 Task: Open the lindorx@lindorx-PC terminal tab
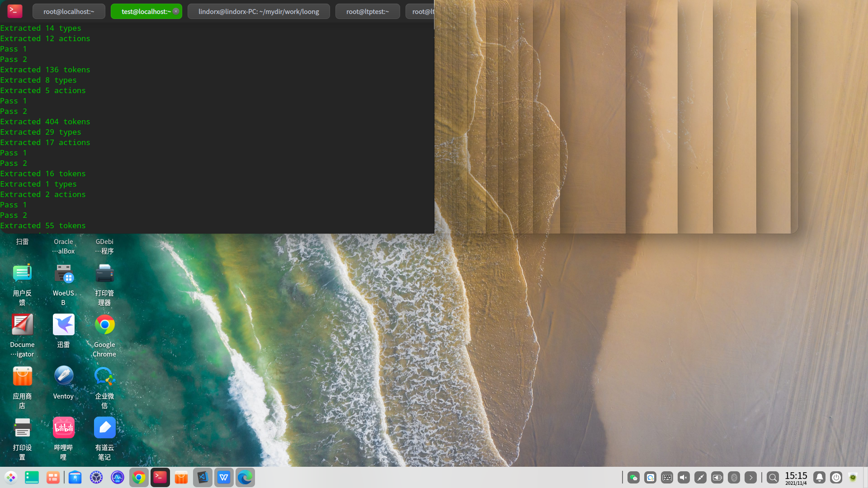pos(259,11)
